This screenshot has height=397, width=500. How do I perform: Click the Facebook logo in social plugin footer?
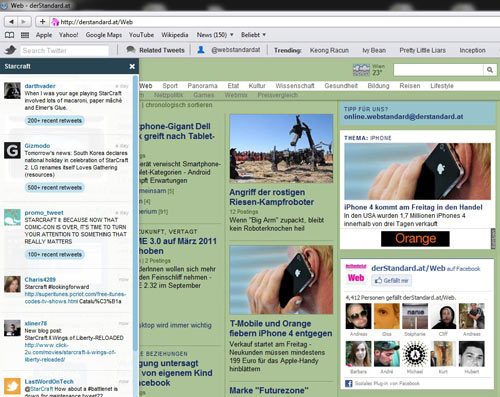[x=349, y=383]
